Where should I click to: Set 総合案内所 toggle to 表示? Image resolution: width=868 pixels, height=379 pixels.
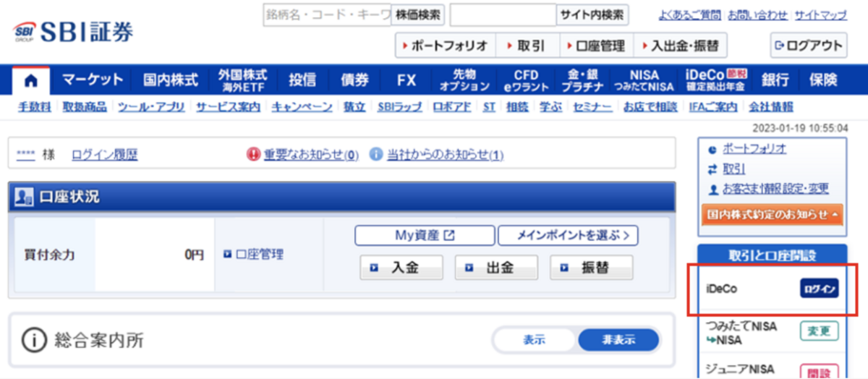535,340
